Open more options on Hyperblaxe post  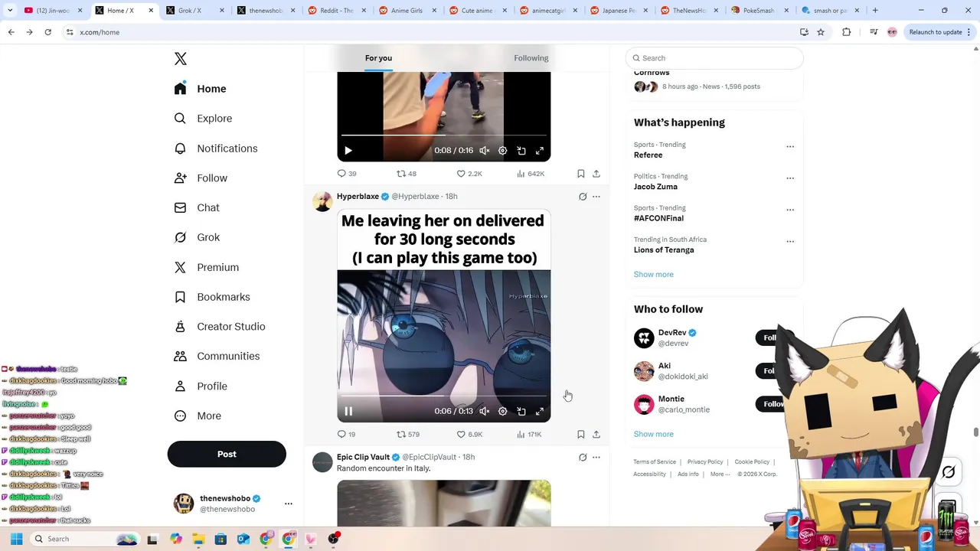pyautogui.click(x=596, y=197)
